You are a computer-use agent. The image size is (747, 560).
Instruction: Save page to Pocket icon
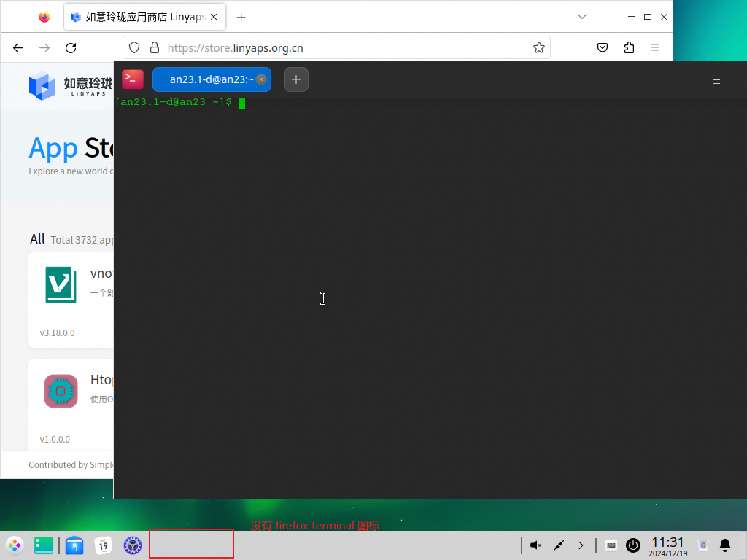tap(603, 47)
